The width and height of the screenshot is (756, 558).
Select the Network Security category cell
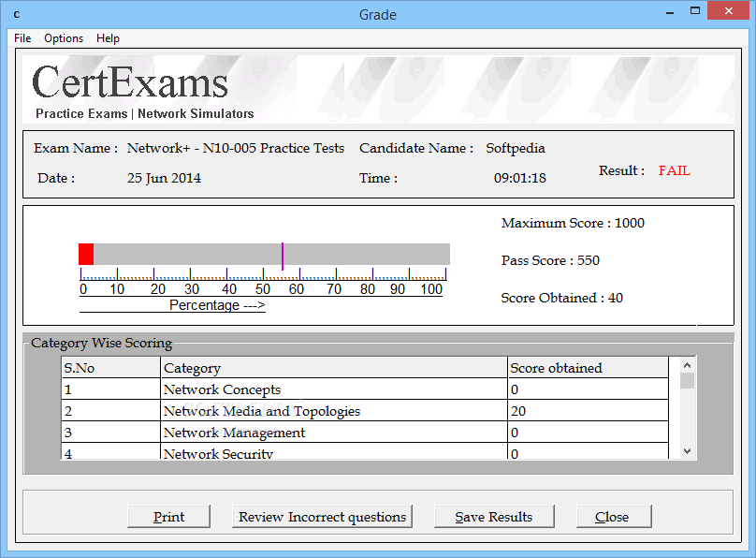click(334, 451)
